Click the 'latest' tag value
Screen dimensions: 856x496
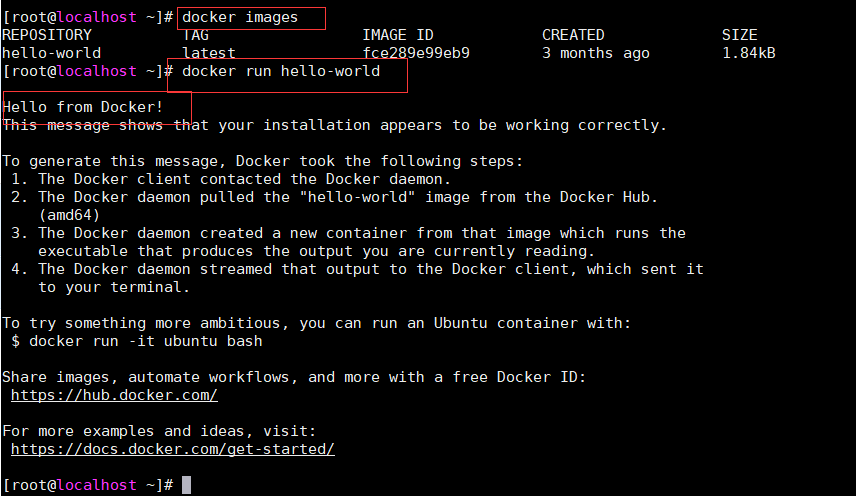pyautogui.click(x=209, y=53)
